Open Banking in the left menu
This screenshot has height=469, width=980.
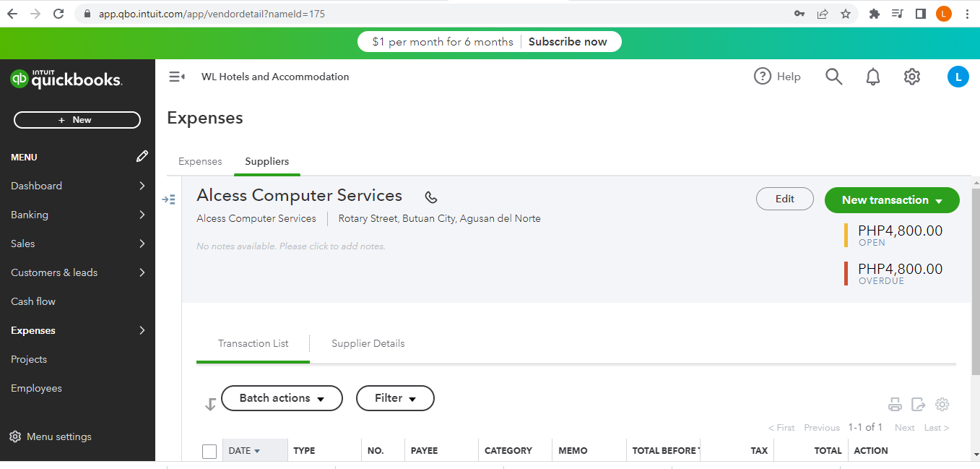[30, 215]
